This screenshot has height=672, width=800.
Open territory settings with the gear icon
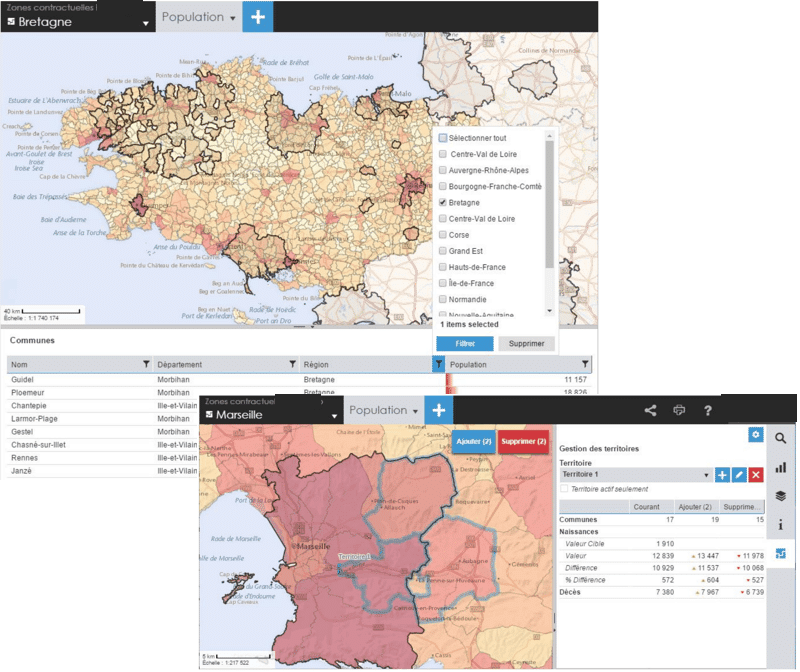[x=756, y=435]
